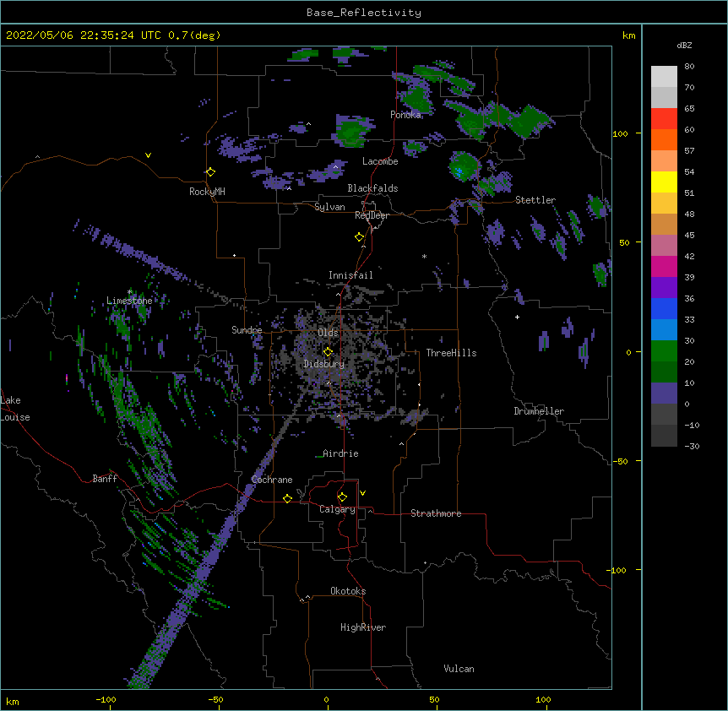Choose the purple 39-36 dBZ legend swatch
Viewport: 728px width, 711px height.
(x=664, y=288)
